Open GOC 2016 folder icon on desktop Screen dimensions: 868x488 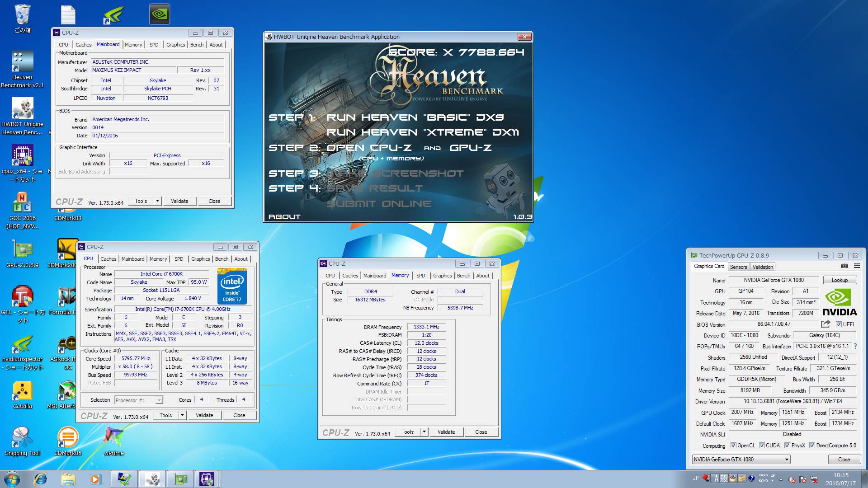click(22, 210)
